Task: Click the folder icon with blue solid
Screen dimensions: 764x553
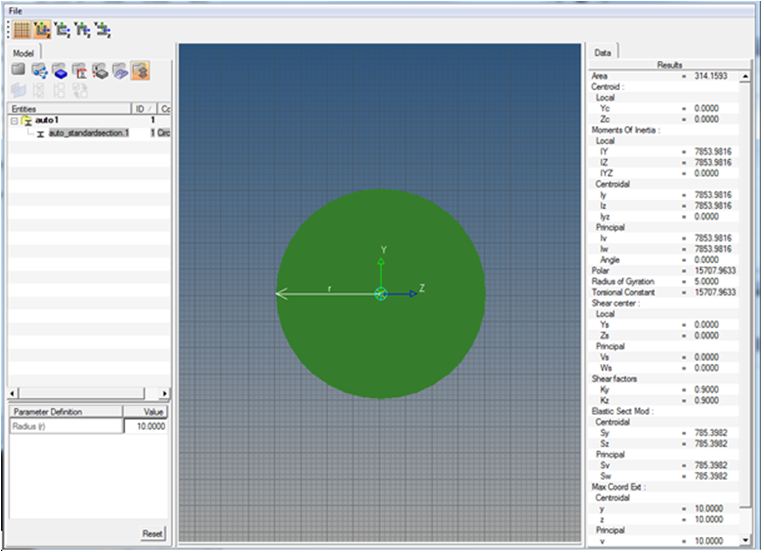Action: tap(59, 70)
